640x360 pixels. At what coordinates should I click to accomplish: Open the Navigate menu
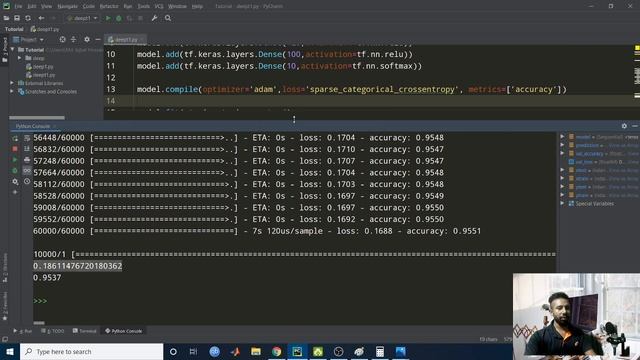pyautogui.click(x=67, y=7)
